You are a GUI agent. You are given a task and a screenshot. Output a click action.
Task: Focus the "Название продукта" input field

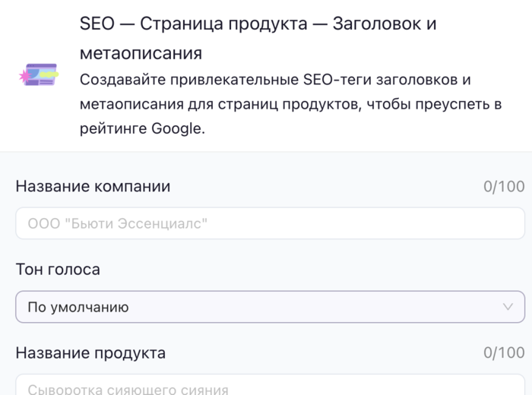(270, 387)
